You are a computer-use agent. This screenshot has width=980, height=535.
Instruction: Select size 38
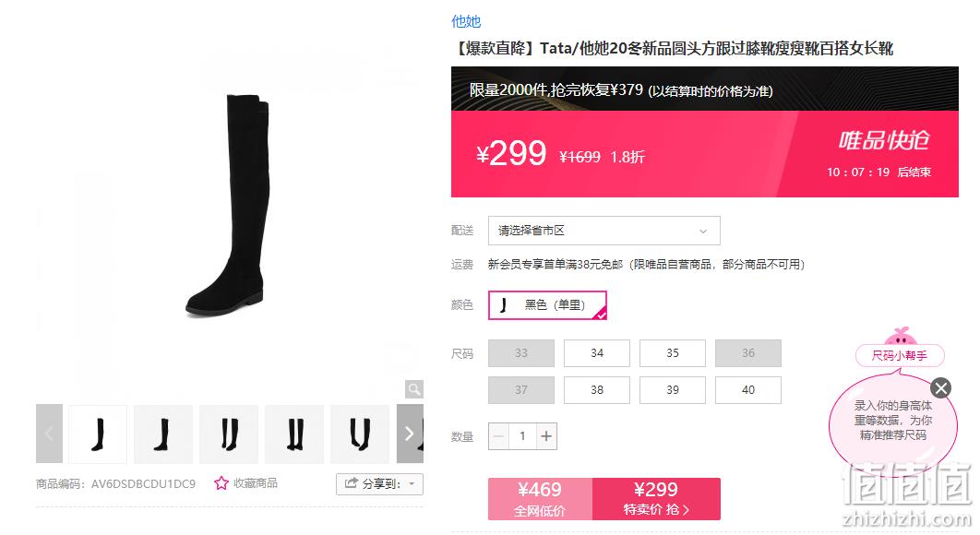click(597, 390)
